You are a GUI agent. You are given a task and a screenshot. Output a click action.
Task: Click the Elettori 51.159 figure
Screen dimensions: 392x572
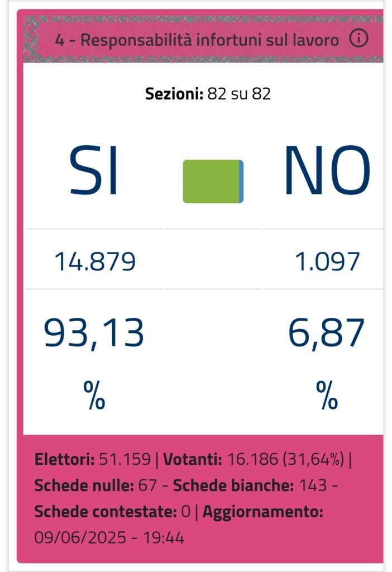click(x=92, y=459)
